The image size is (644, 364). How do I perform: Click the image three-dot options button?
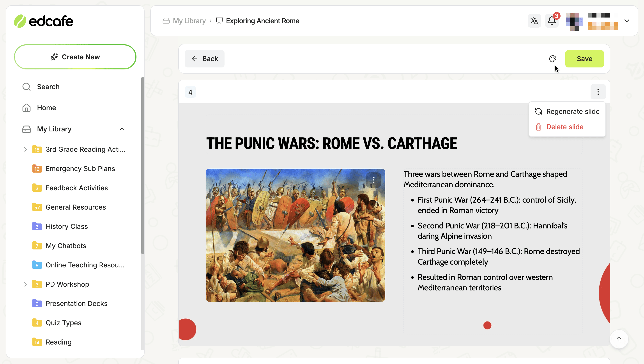tap(373, 180)
